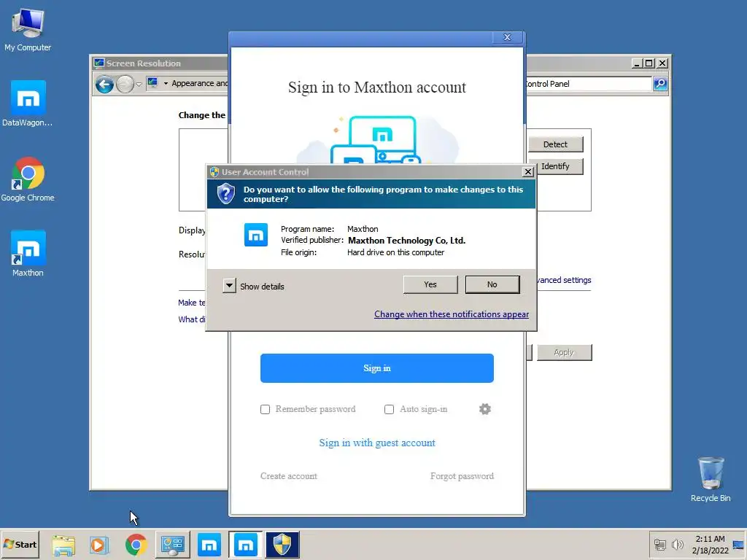Click the Apply button in Screen Resolution
The width and height of the screenshot is (747, 560).
pos(564,352)
